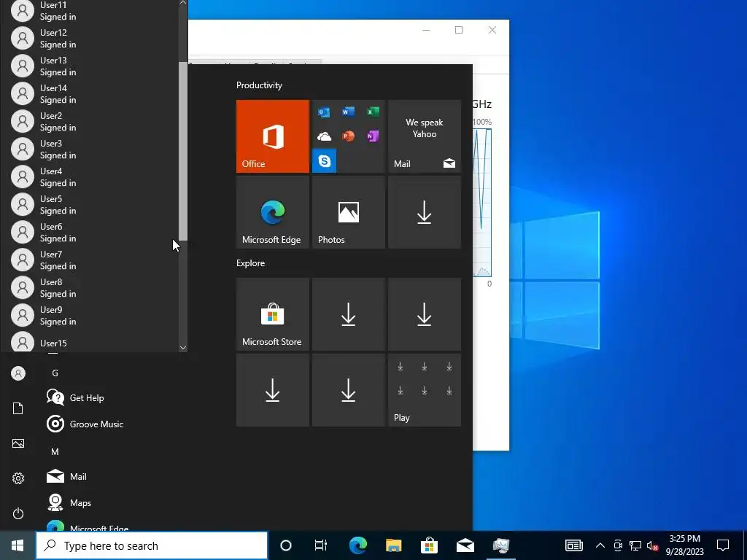Viewport: 747px width, 560px height.
Task: Open the clock showing 3:25 PM
Action: point(684,545)
